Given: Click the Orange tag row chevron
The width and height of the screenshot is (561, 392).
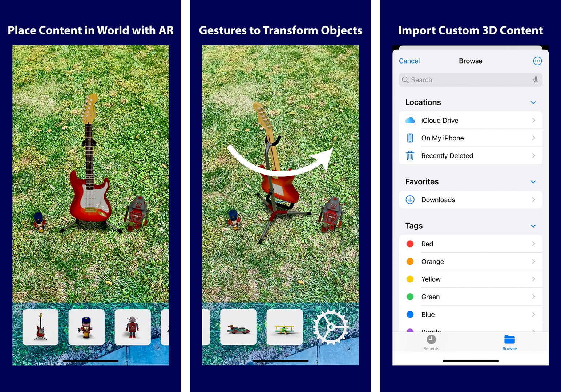Looking at the screenshot, I should point(533,261).
